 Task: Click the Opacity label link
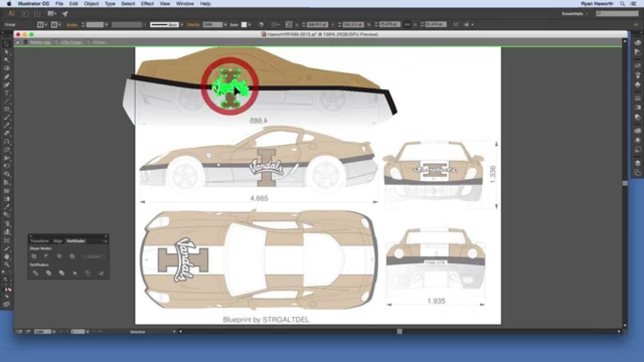pyautogui.click(x=194, y=24)
